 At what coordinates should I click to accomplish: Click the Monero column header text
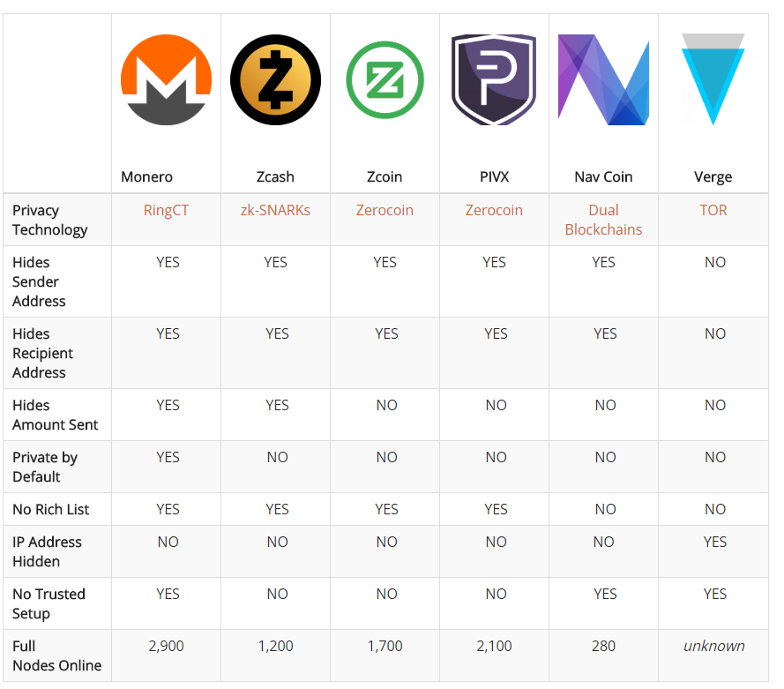click(147, 177)
